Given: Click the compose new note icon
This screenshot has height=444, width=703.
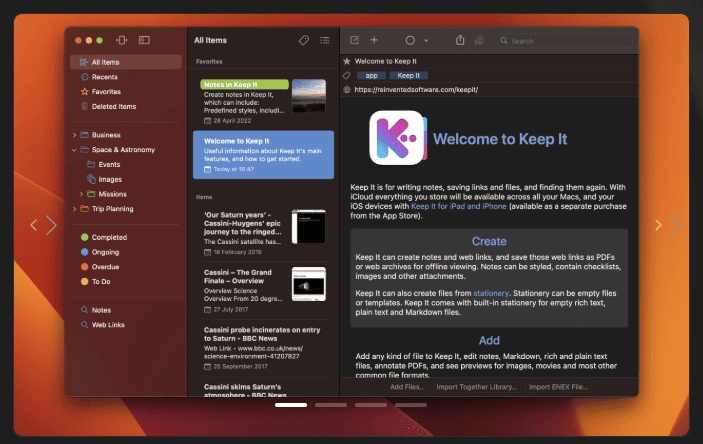Looking at the screenshot, I should 354,40.
